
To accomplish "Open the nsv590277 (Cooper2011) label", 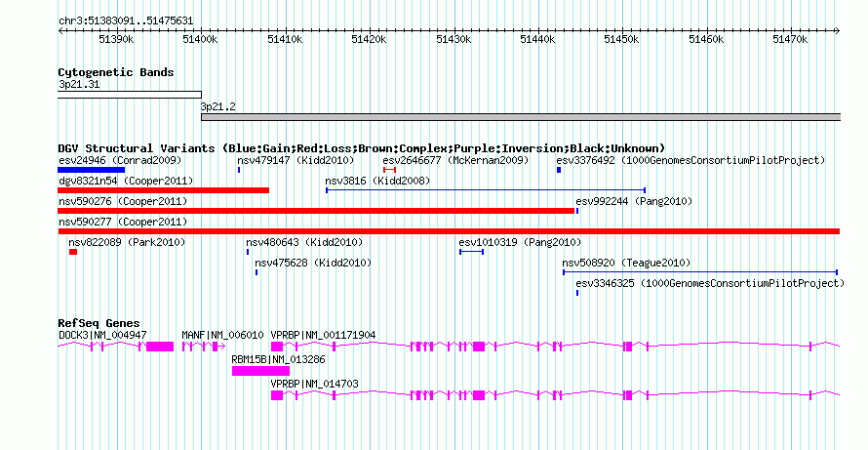I will 123,223.
